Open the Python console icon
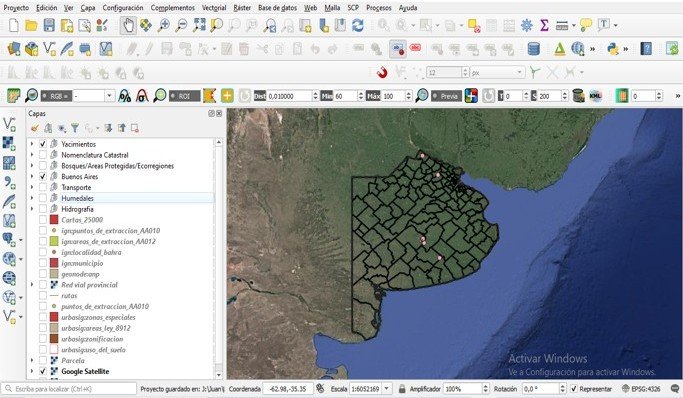The width and height of the screenshot is (683, 398). [612, 49]
